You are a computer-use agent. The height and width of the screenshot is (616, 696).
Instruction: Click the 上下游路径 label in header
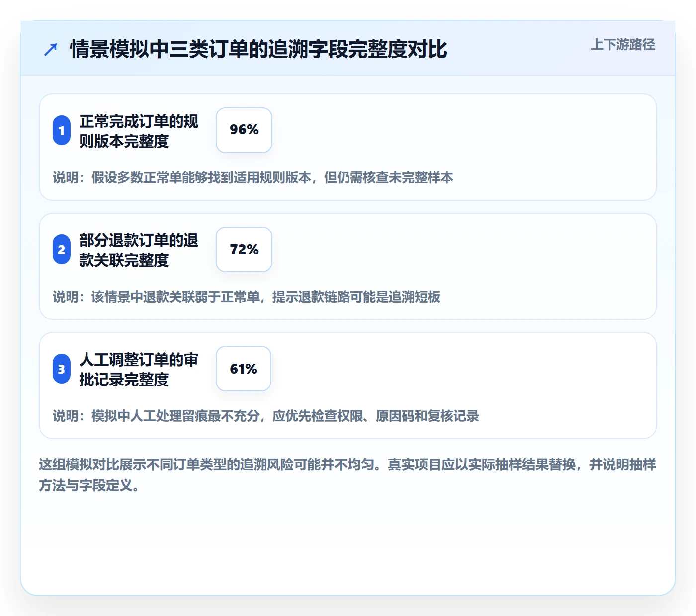tap(623, 45)
